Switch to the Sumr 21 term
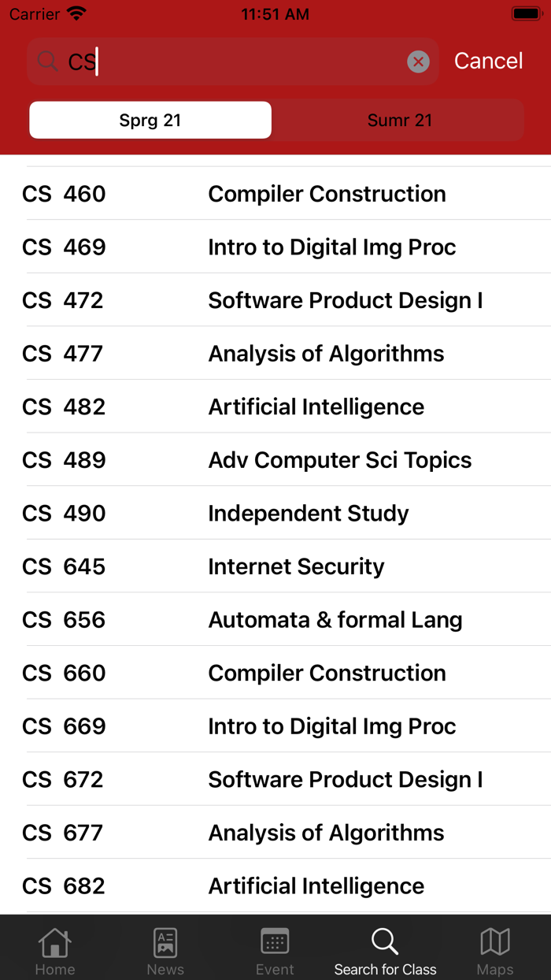551x980 pixels. tap(399, 121)
